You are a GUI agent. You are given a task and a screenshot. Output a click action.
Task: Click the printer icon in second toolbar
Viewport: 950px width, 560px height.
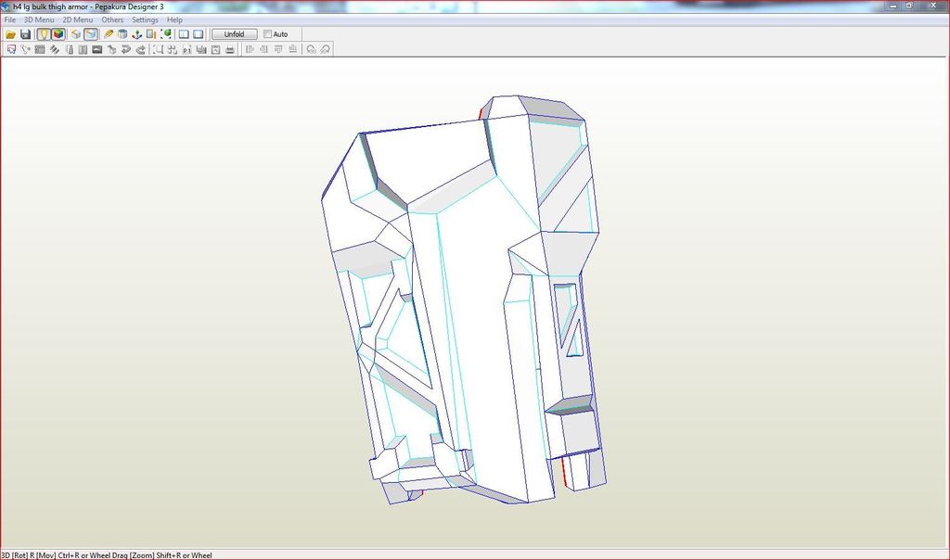tap(230, 49)
